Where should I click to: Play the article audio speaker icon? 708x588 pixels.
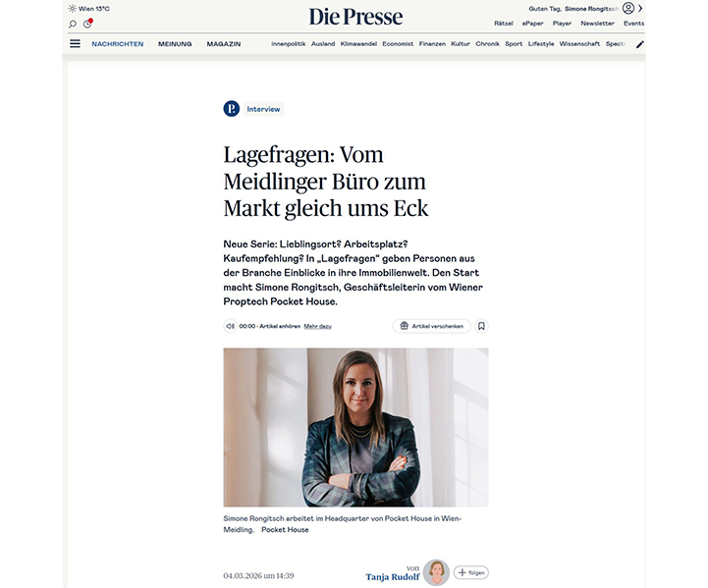(230, 326)
